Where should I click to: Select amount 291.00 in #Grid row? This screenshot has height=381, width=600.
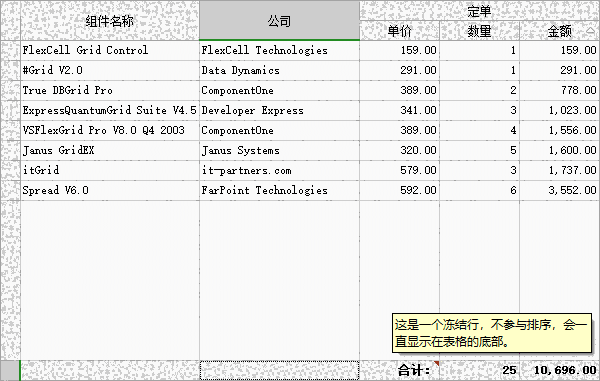(559, 70)
